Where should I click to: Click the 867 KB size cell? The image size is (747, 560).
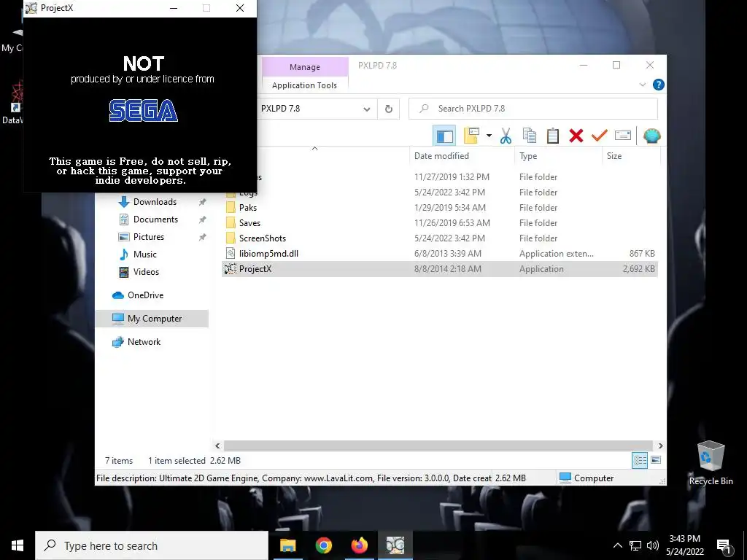tap(642, 253)
